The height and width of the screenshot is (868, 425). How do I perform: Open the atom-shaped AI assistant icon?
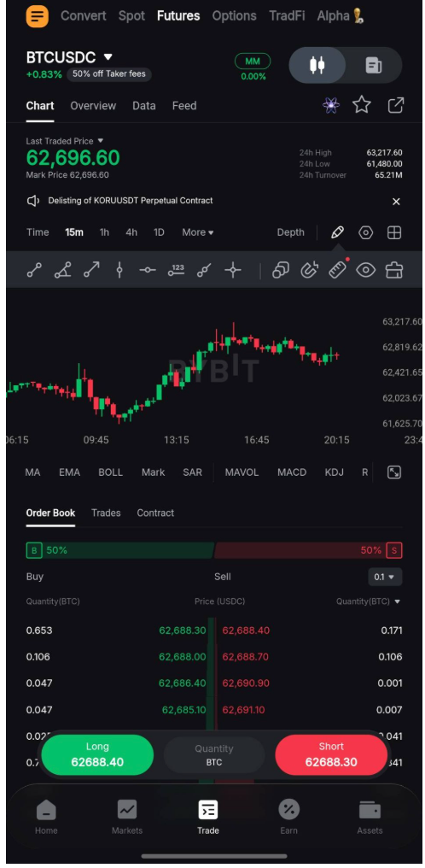click(331, 105)
